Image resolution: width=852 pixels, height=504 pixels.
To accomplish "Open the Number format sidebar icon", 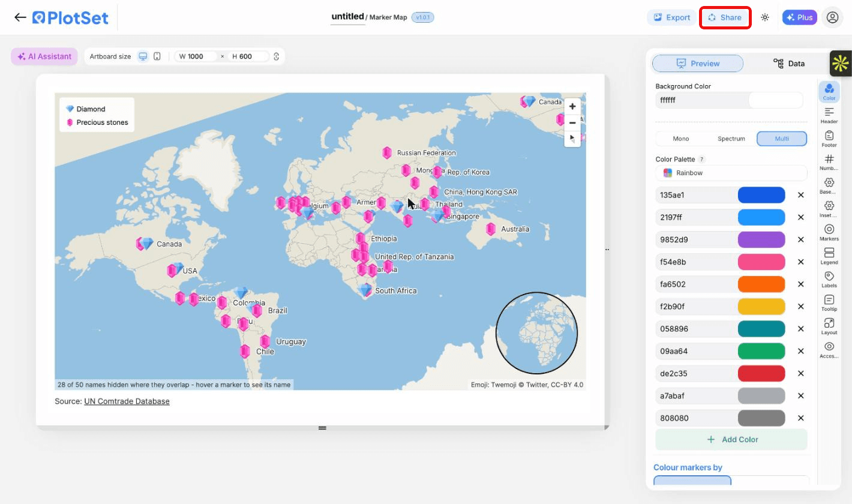I will 829,162.
